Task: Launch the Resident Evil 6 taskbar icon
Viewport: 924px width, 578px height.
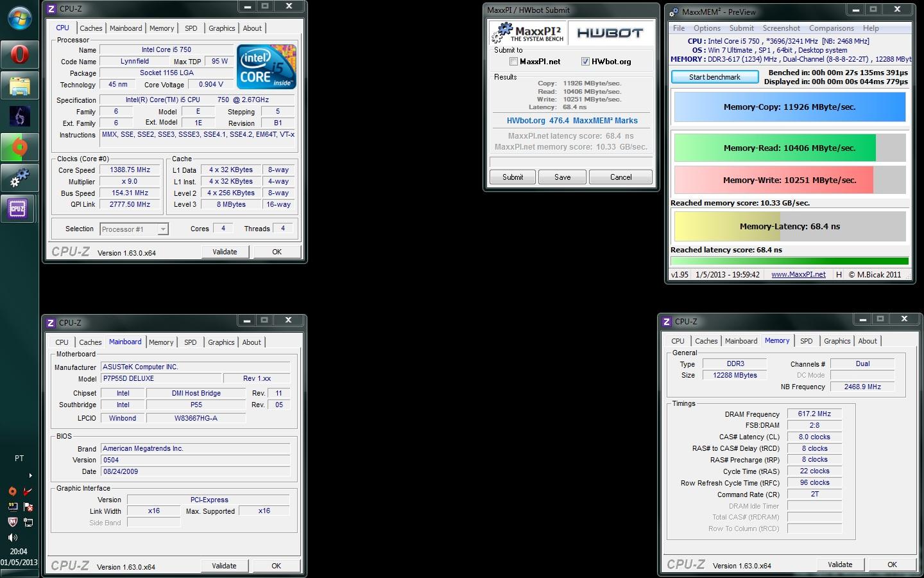Action: coord(19,116)
